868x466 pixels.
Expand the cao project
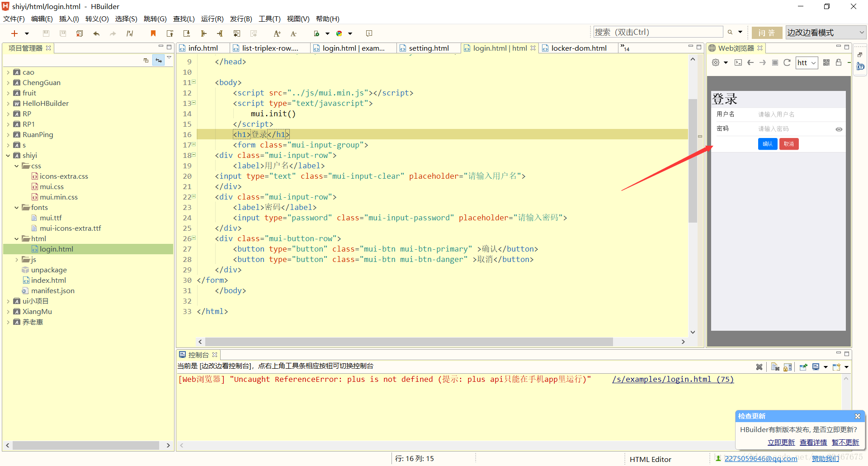8,72
